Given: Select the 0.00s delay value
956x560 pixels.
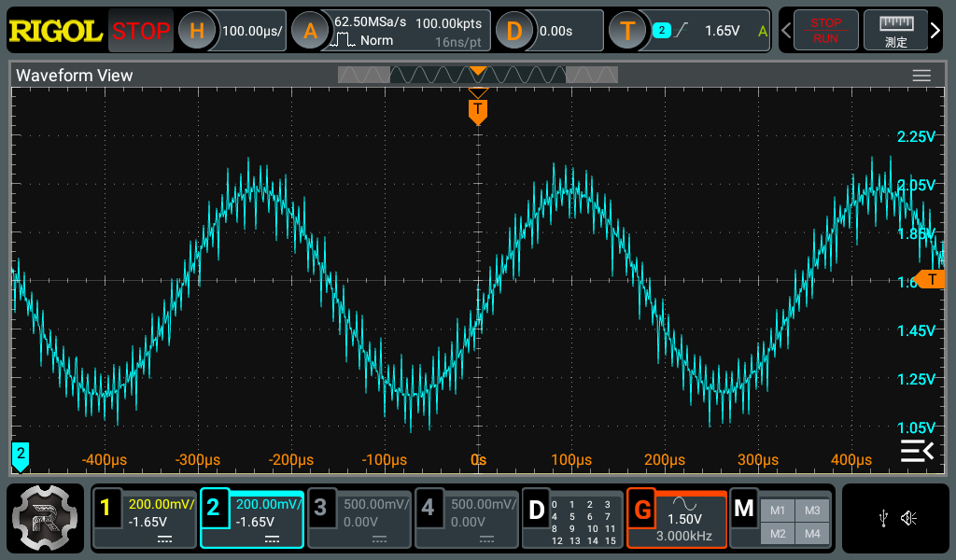Looking at the screenshot, I should (x=556, y=31).
